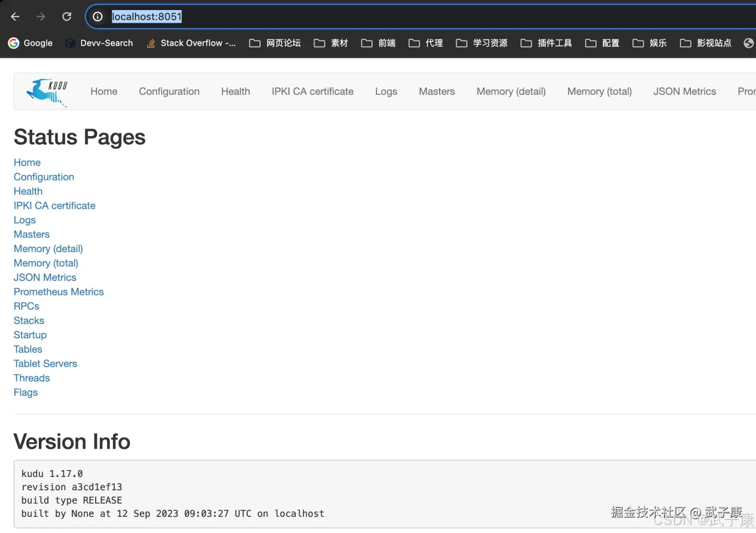Viewport: 756px width, 533px height.
Task: Open the Stacks link
Action: click(x=29, y=321)
